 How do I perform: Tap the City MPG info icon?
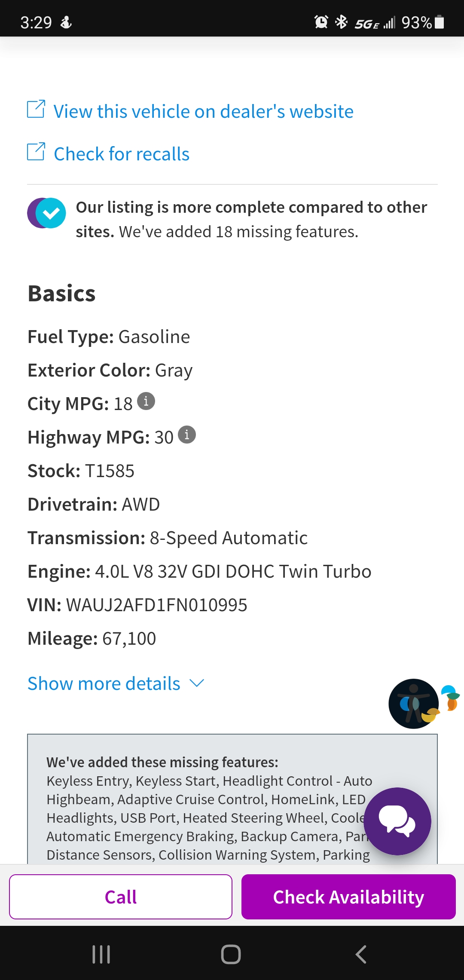coord(146,401)
